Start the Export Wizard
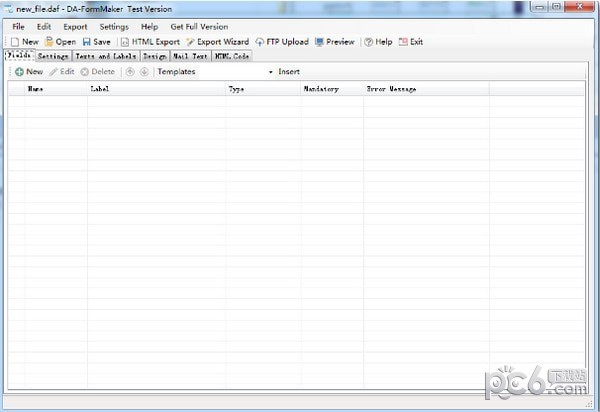This screenshot has width=600, height=412. point(190,42)
